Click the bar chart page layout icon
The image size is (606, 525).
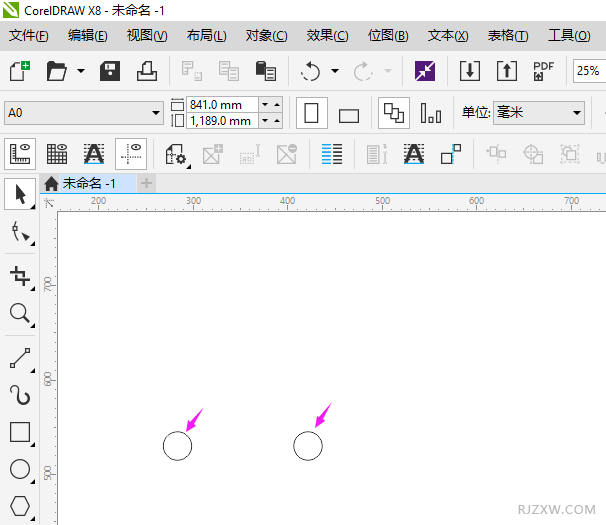[431, 114]
